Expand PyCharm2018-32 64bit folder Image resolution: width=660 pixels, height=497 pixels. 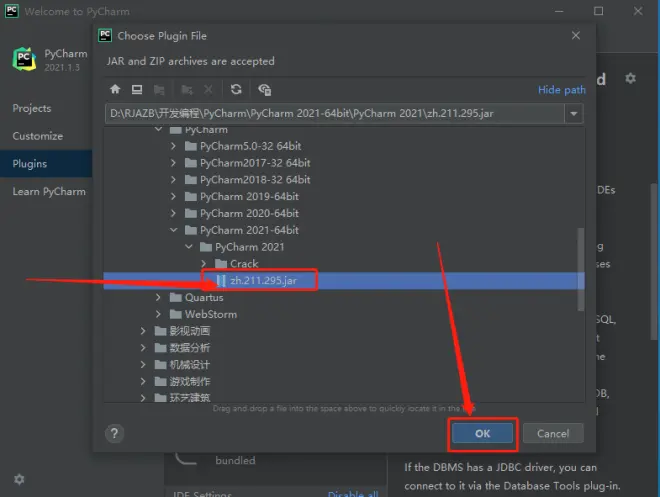(x=173, y=180)
